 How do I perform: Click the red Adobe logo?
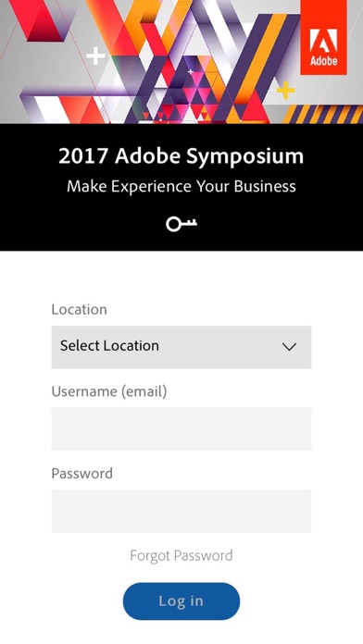pos(323,37)
